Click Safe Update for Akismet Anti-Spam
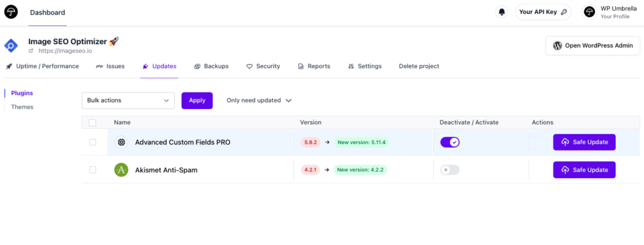 coord(584,170)
